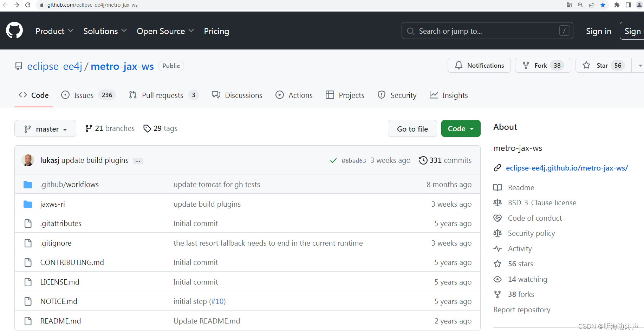Open the metro-jax-ws repository link
Image resolution: width=644 pixels, height=333 pixels.
point(122,66)
